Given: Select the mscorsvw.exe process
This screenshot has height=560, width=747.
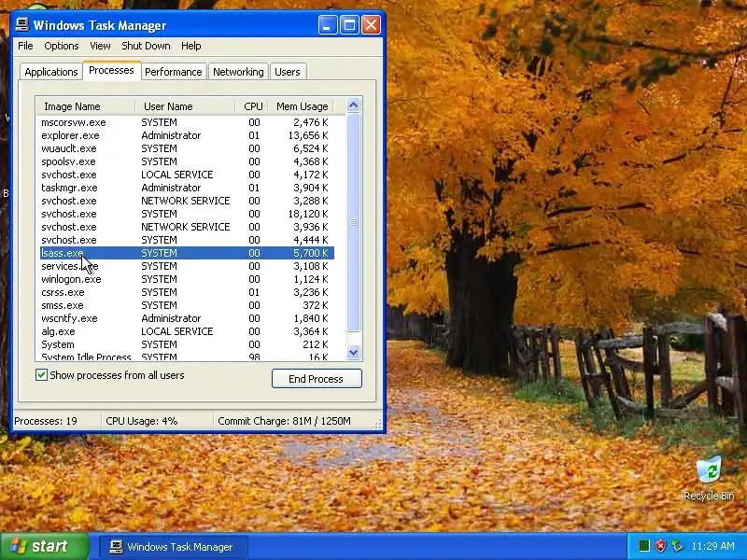Looking at the screenshot, I should pyautogui.click(x=187, y=122).
